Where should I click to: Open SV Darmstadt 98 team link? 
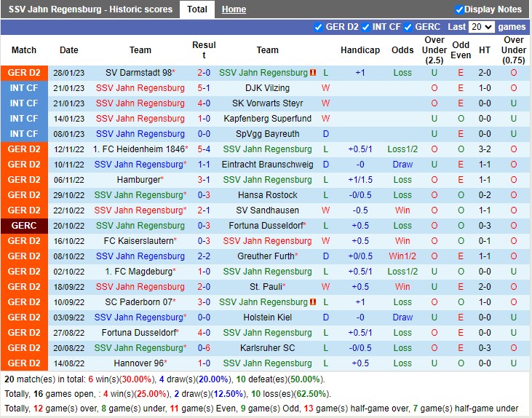click(x=138, y=73)
